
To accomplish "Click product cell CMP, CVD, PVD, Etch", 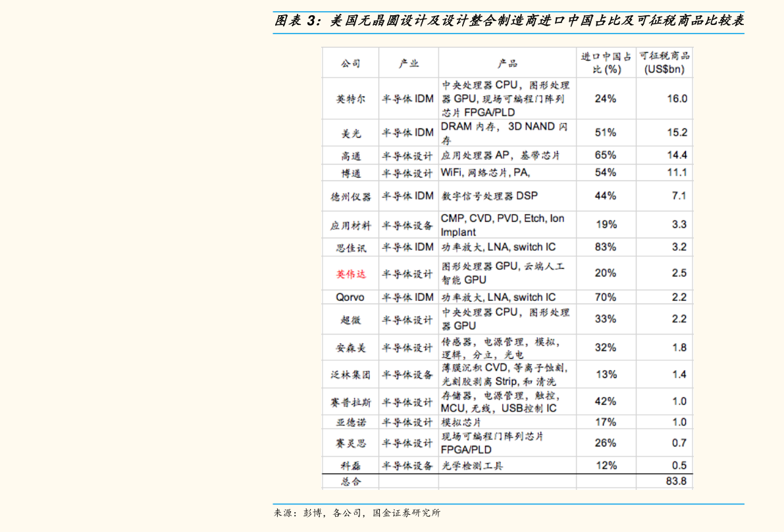I will pyautogui.click(x=502, y=225).
